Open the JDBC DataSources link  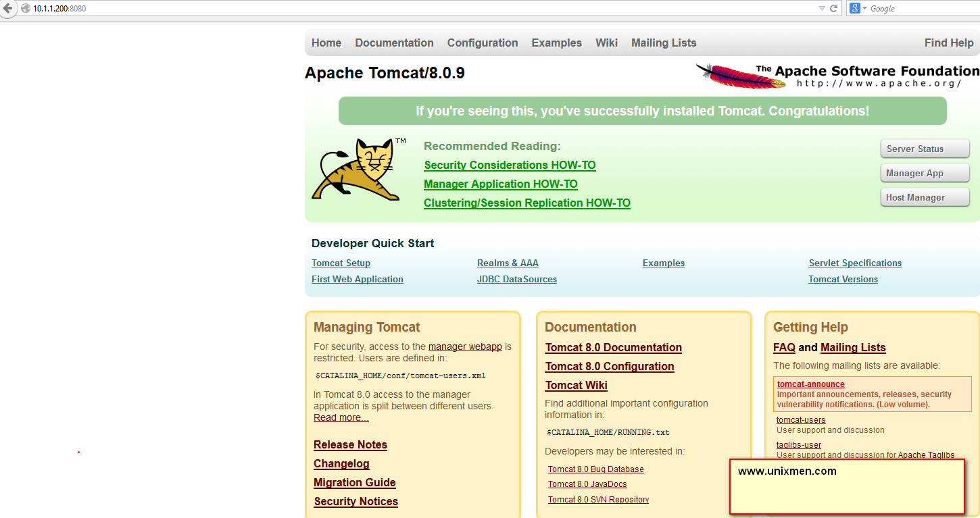pyautogui.click(x=517, y=279)
